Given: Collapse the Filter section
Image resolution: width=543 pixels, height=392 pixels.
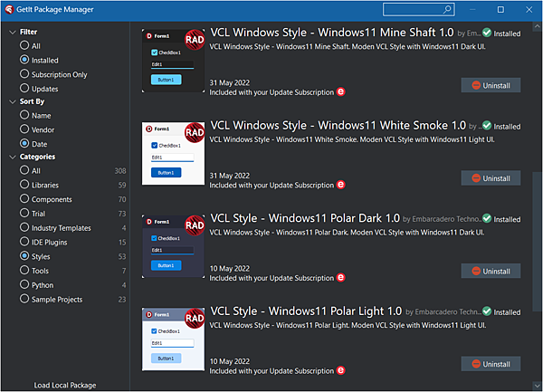Looking at the screenshot, I should pyautogui.click(x=13, y=33).
